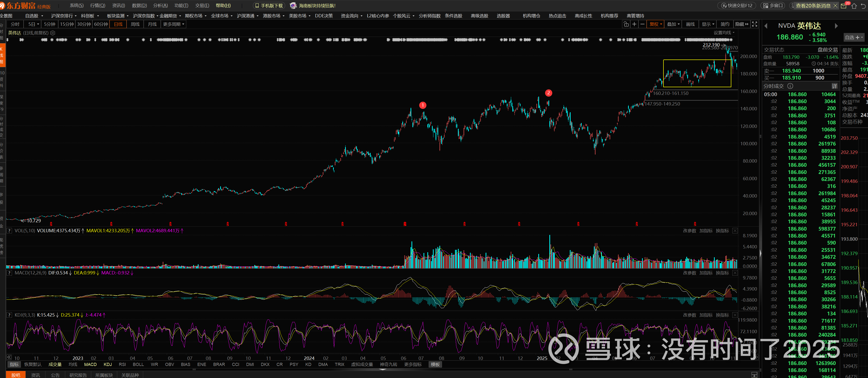Toggle RSI indicator on chart
This screenshot has width=868, height=378.
(122, 365)
